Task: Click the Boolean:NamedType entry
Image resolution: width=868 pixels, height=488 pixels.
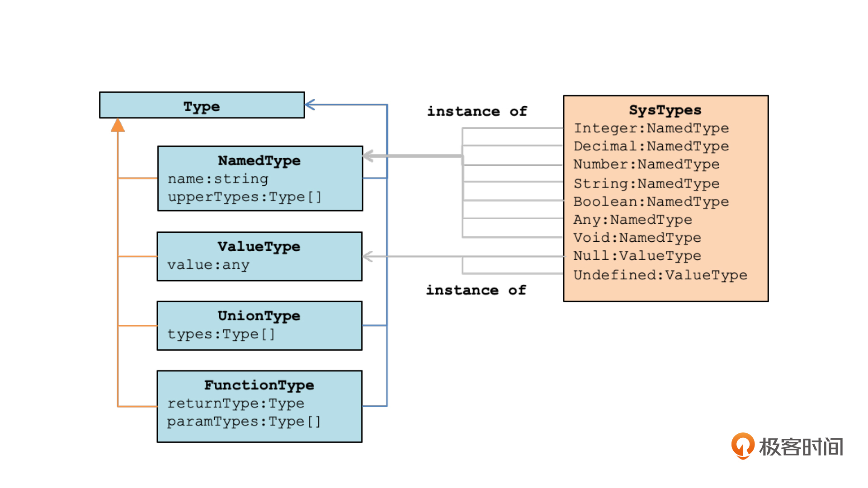Action: point(651,202)
